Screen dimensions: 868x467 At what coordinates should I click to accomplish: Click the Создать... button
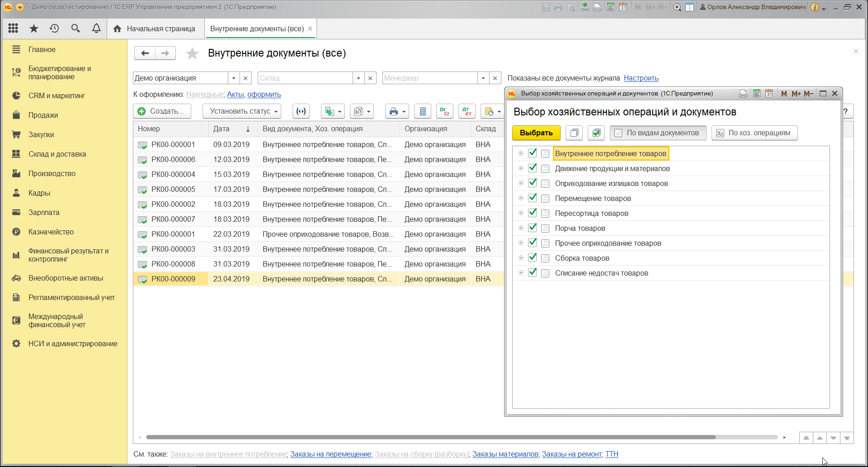162,111
